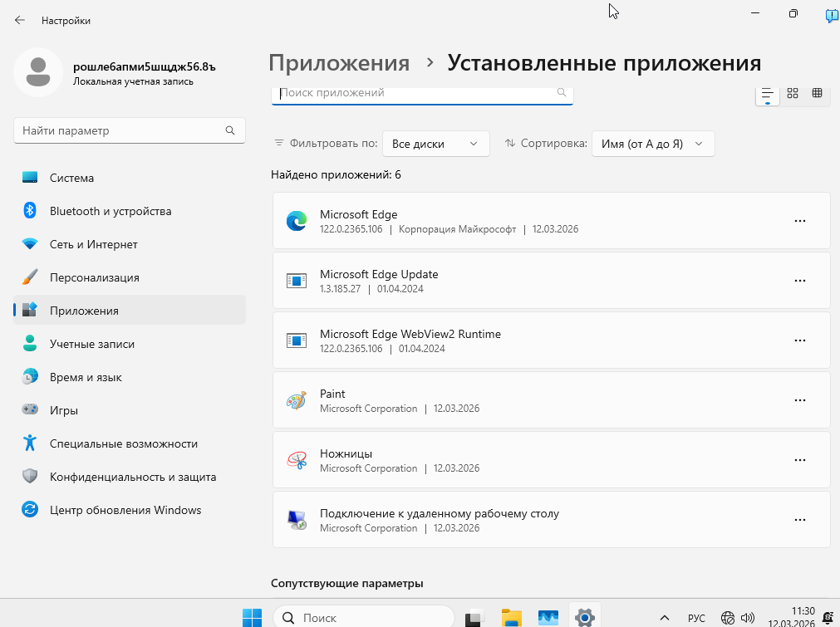This screenshot has height=627, width=840.
Task: Open more options for Ножницы app
Action: click(x=800, y=460)
